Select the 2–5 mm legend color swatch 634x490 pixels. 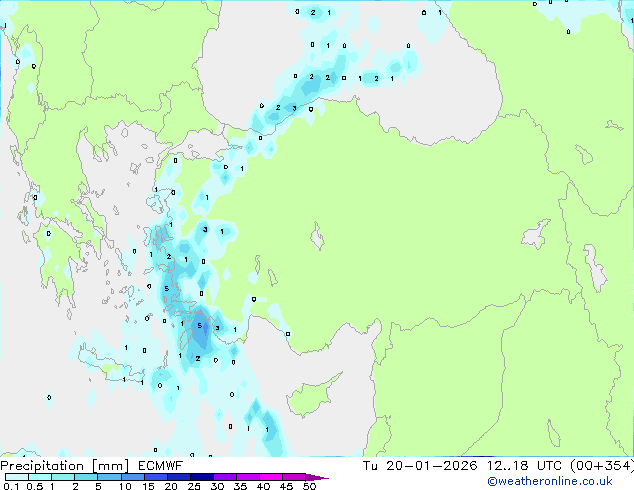[x=86, y=477]
